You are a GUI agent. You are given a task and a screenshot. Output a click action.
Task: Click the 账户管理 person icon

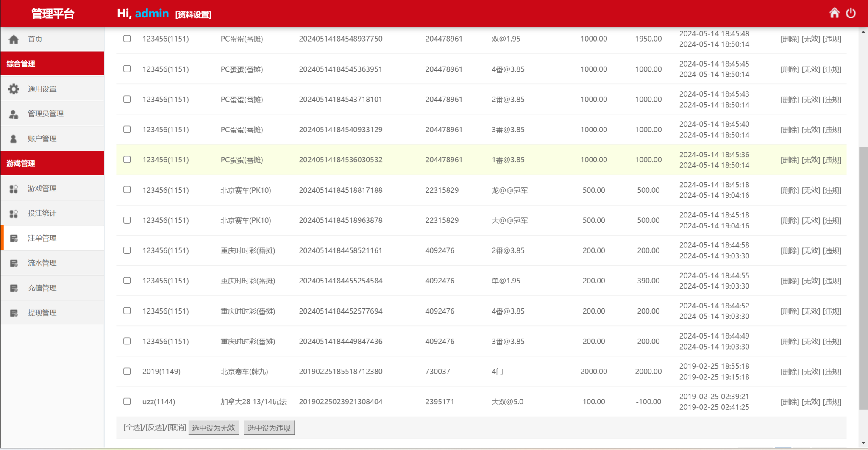pos(14,139)
